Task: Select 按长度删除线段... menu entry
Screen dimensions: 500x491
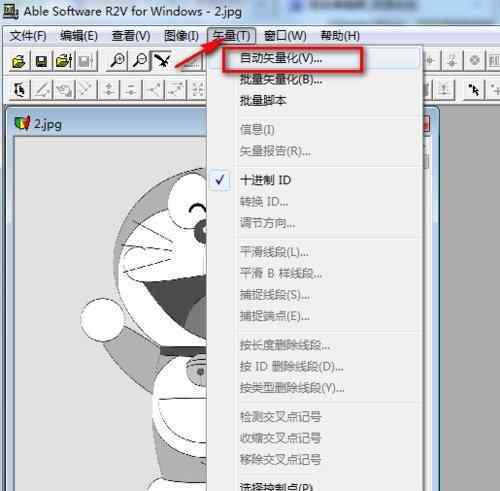Action: pyautogui.click(x=315, y=345)
